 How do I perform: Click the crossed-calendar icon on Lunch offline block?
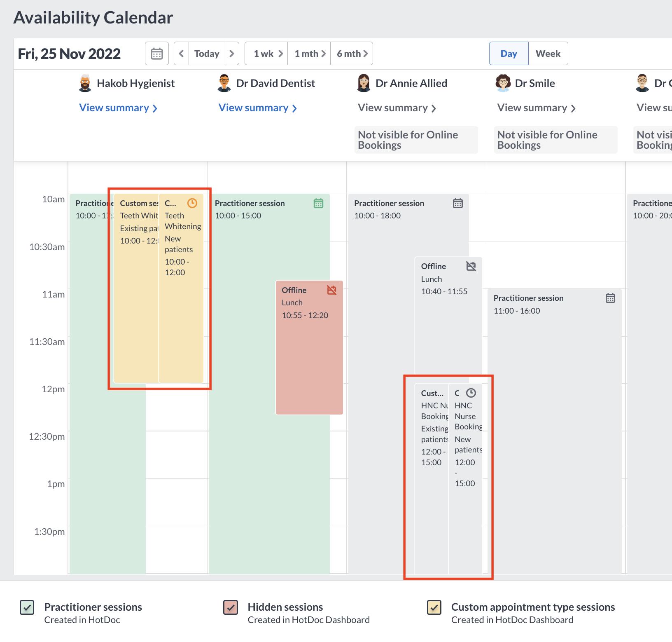332,290
